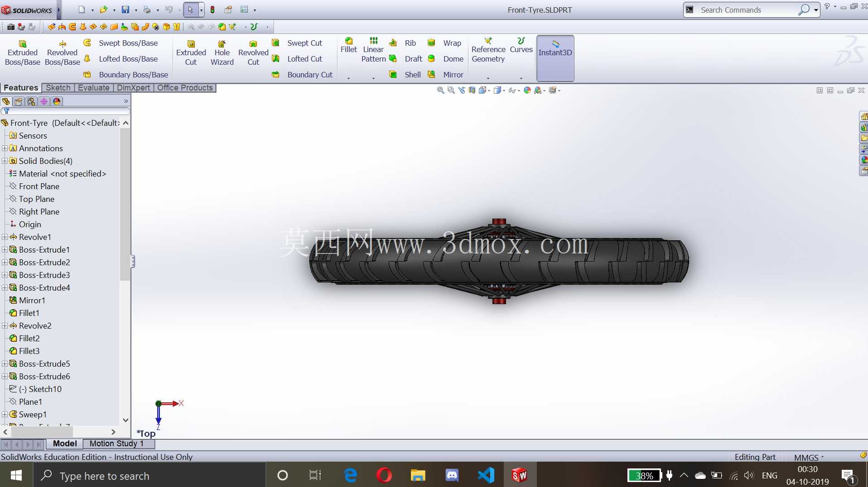The image size is (868, 487).
Task: Open the DimXpert tab
Action: [133, 88]
